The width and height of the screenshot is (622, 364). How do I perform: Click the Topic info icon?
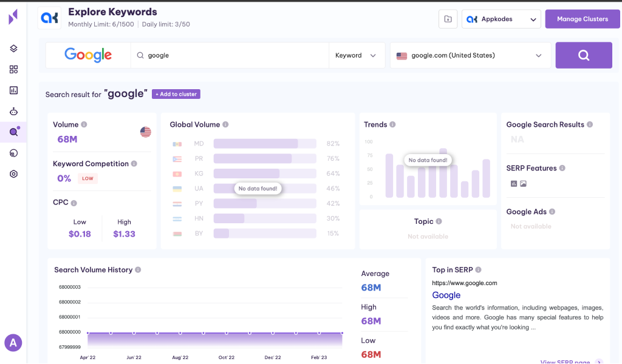439,221
